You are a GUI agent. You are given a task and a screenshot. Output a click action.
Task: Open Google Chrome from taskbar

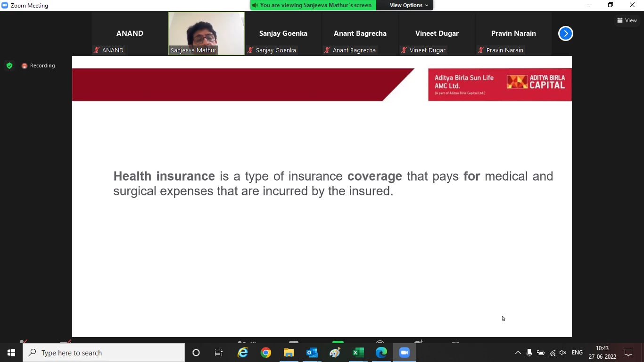(266, 353)
